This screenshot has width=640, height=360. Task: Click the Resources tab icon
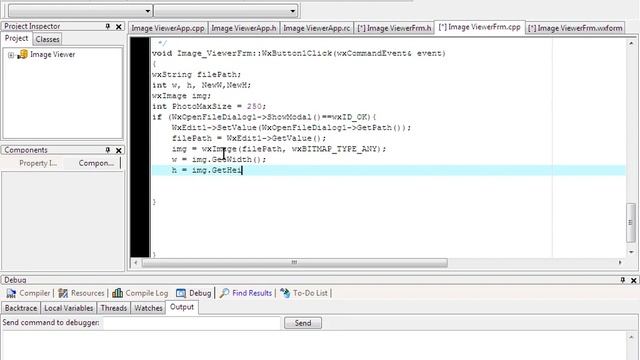click(63, 293)
